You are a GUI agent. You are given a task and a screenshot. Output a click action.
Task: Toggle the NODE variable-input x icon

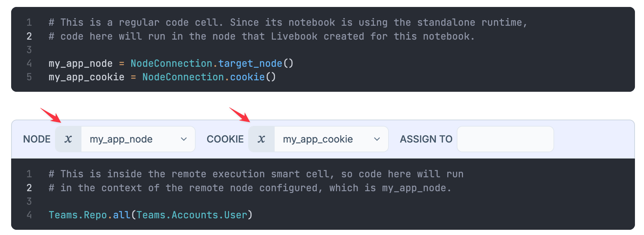click(x=68, y=139)
